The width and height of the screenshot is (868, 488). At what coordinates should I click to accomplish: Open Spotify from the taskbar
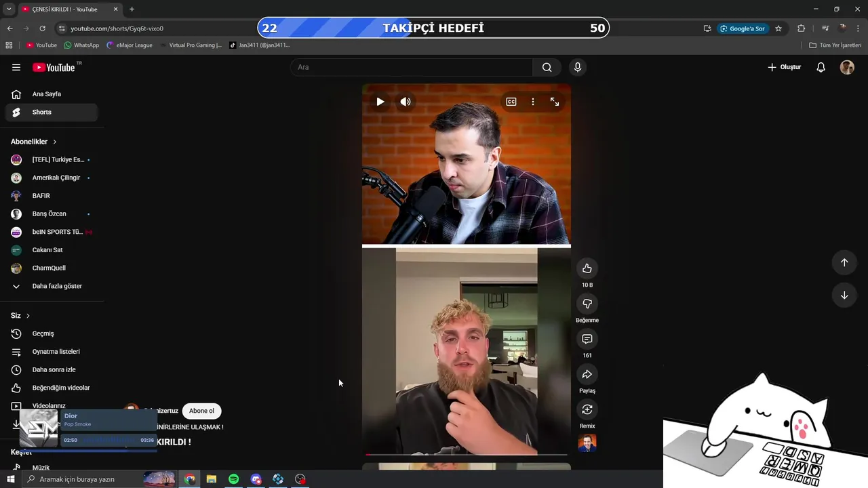click(x=233, y=479)
